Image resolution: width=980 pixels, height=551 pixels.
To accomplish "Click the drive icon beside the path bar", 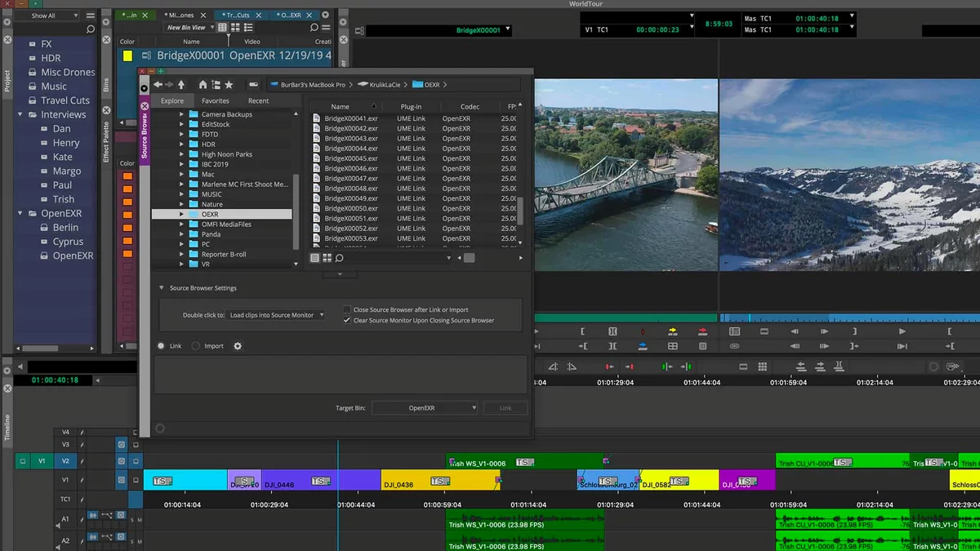I will point(254,85).
